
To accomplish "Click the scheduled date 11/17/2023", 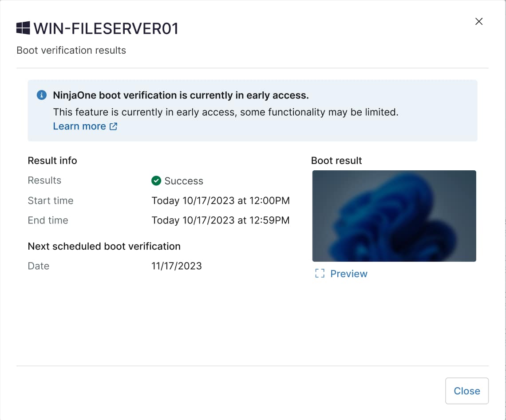I will pyautogui.click(x=176, y=266).
